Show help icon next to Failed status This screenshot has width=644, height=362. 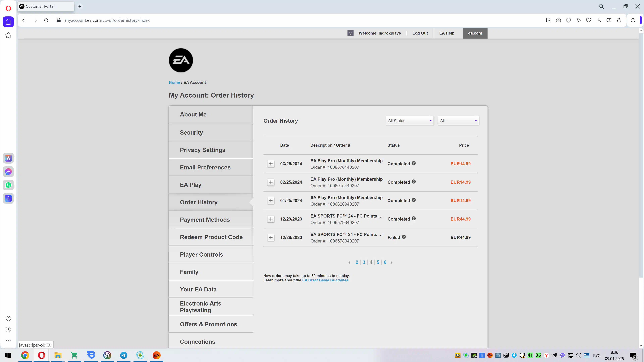pos(404,237)
